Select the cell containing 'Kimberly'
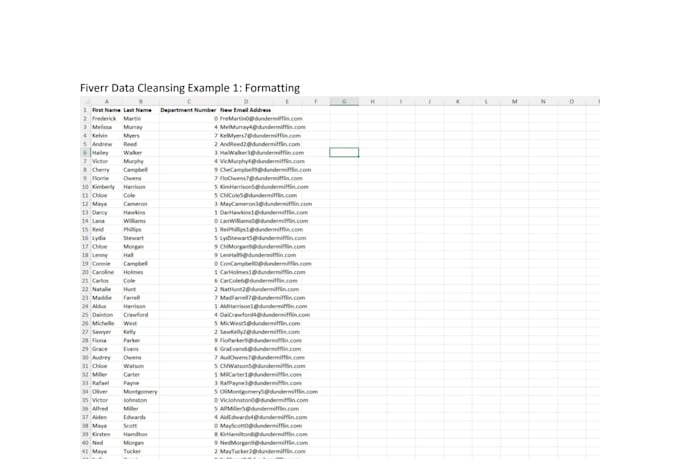 coord(106,187)
